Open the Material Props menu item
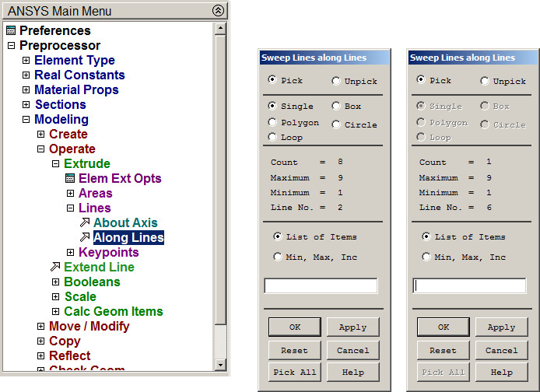540x392 pixels. (x=76, y=90)
